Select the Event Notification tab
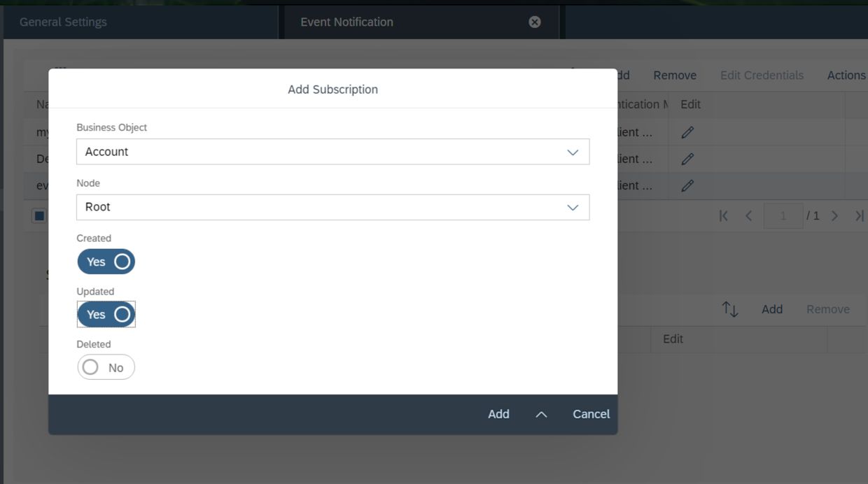 tap(420, 22)
